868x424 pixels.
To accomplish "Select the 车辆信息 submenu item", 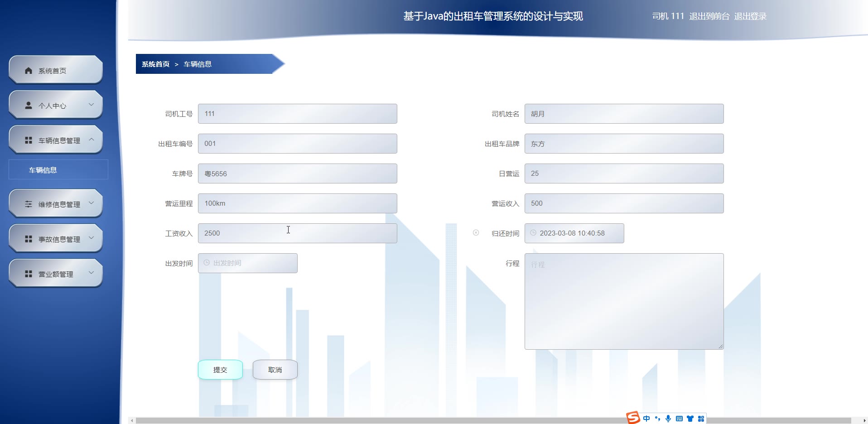I will (58, 170).
